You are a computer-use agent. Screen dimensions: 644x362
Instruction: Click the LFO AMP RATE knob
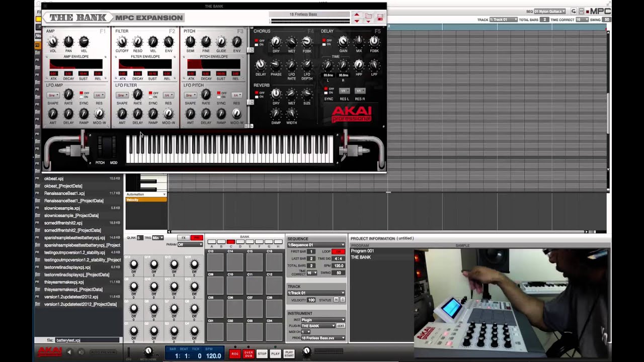tap(68, 94)
